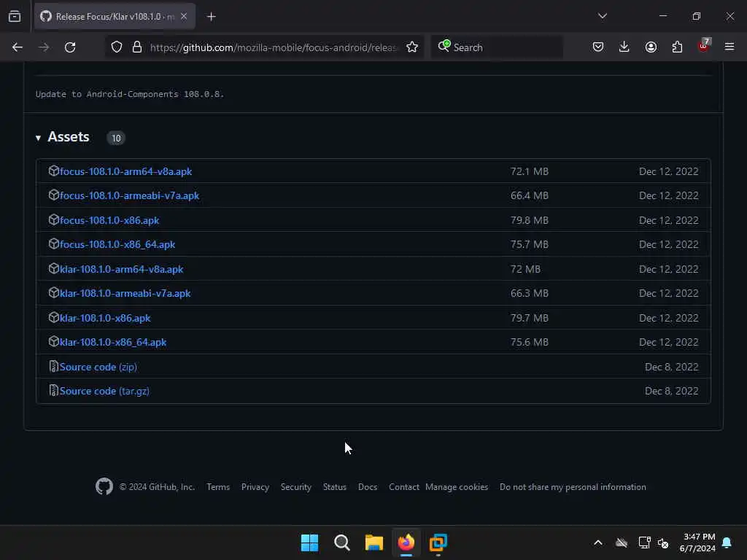Open File Explorer from the taskbar
The width and height of the screenshot is (747, 560).
click(x=374, y=542)
